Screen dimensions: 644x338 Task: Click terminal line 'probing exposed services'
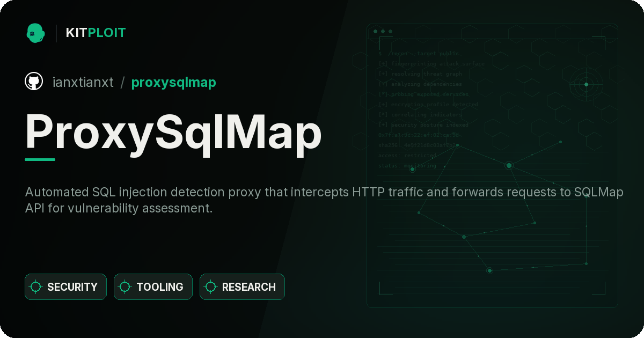(x=424, y=94)
